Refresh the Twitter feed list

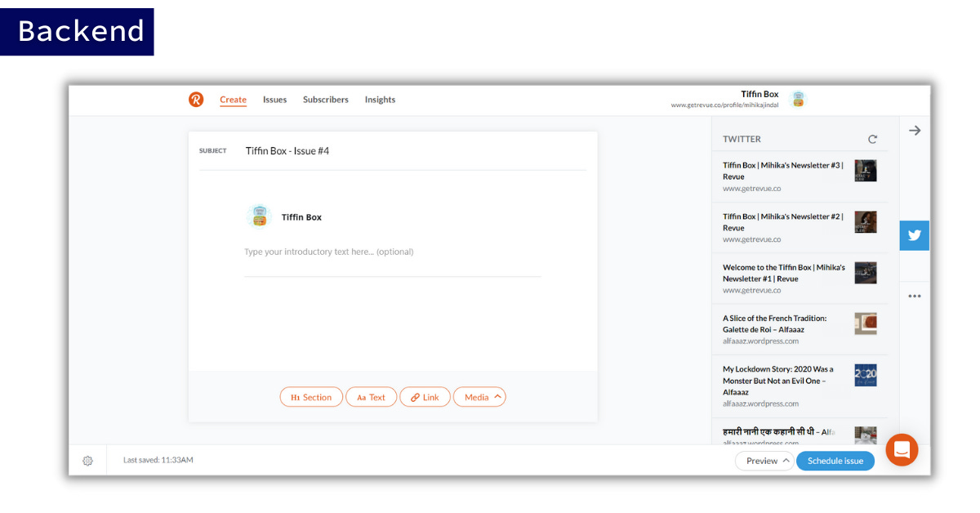(872, 140)
